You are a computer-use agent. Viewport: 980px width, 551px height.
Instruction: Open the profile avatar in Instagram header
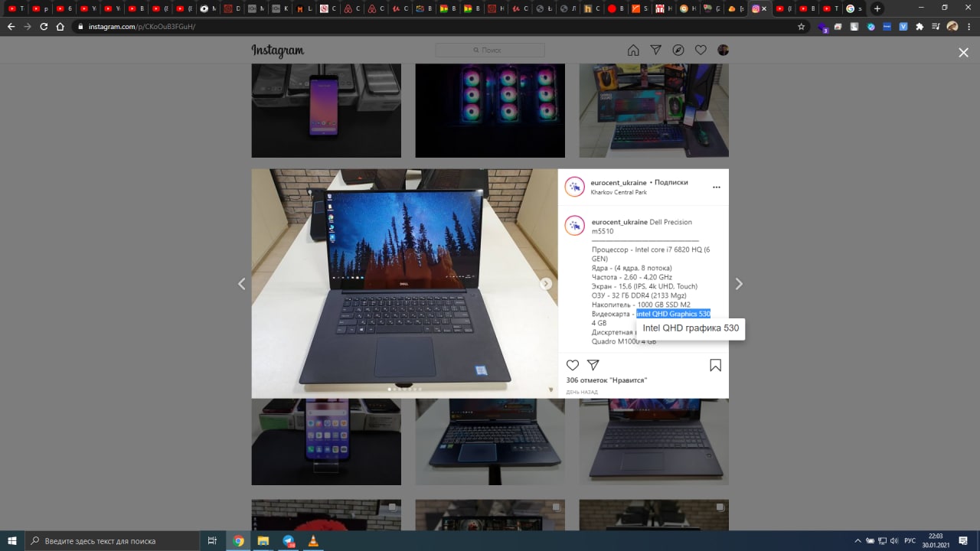(723, 51)
